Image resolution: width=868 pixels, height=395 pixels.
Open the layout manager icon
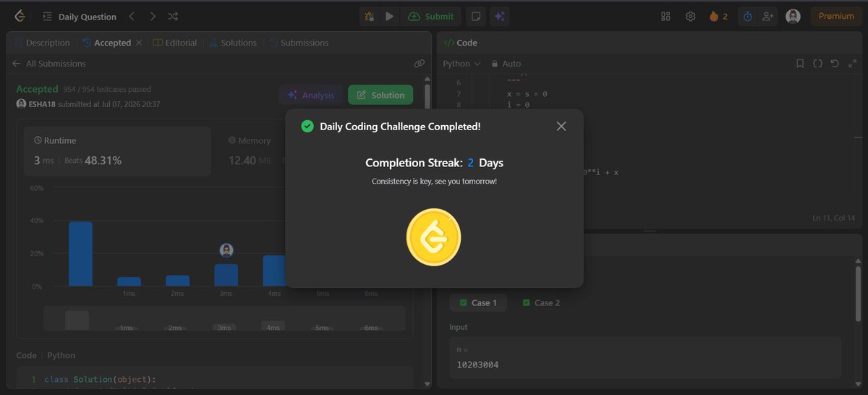[666, 16]
